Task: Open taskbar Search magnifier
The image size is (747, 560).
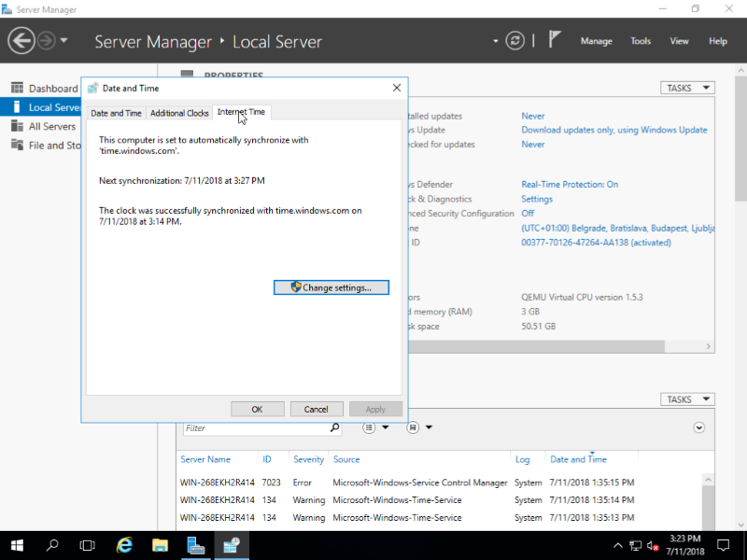Action: click(x=52, y=545)
